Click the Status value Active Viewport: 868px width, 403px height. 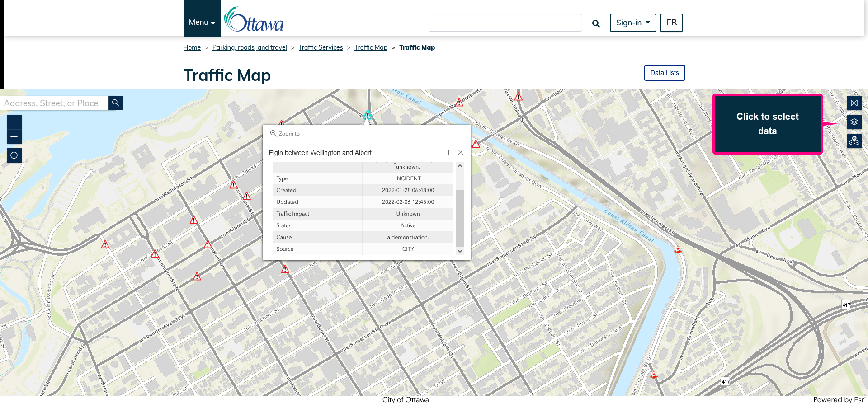pyautogui.click(x=408, y=225)
